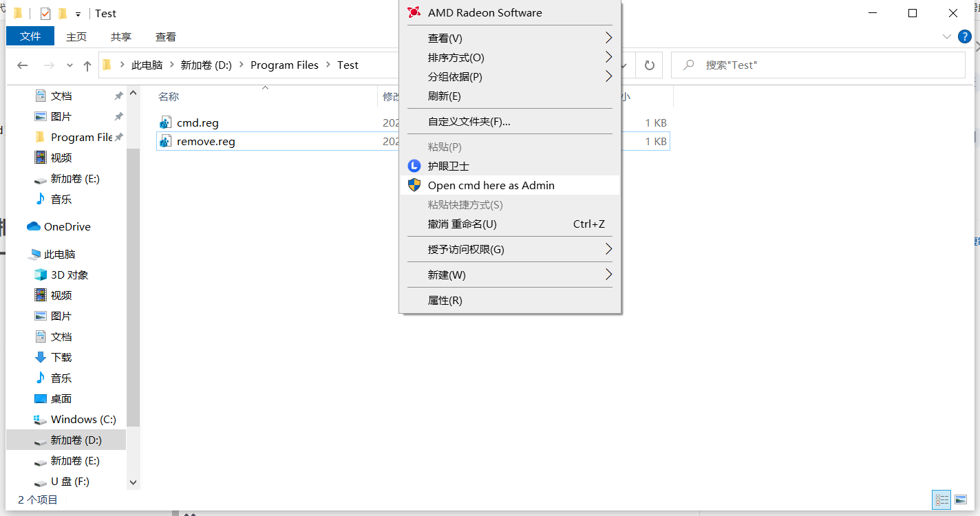Expand the ribbon with the chevron
The image size is (980, 516).
[x=946, y=36]
